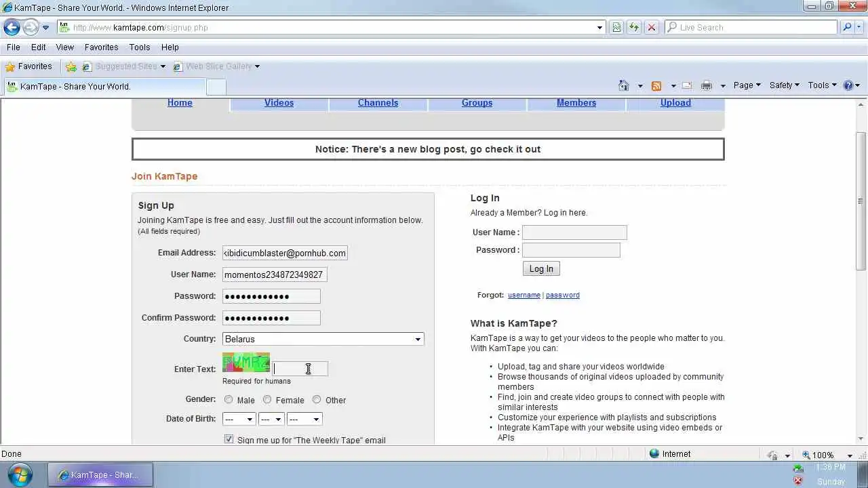Click the RSS feeds icon
Screen dimensions: 868x488
coord(656,85)
